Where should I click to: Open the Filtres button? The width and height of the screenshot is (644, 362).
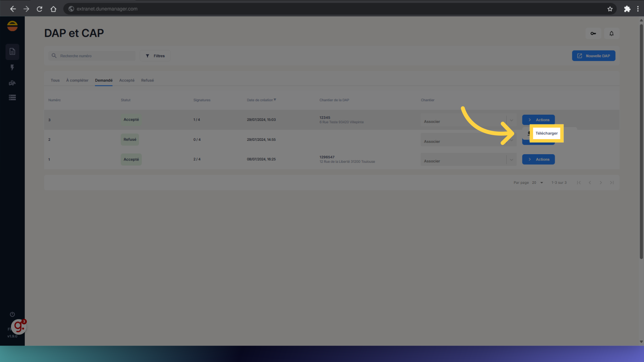click(x=155, y=56)
